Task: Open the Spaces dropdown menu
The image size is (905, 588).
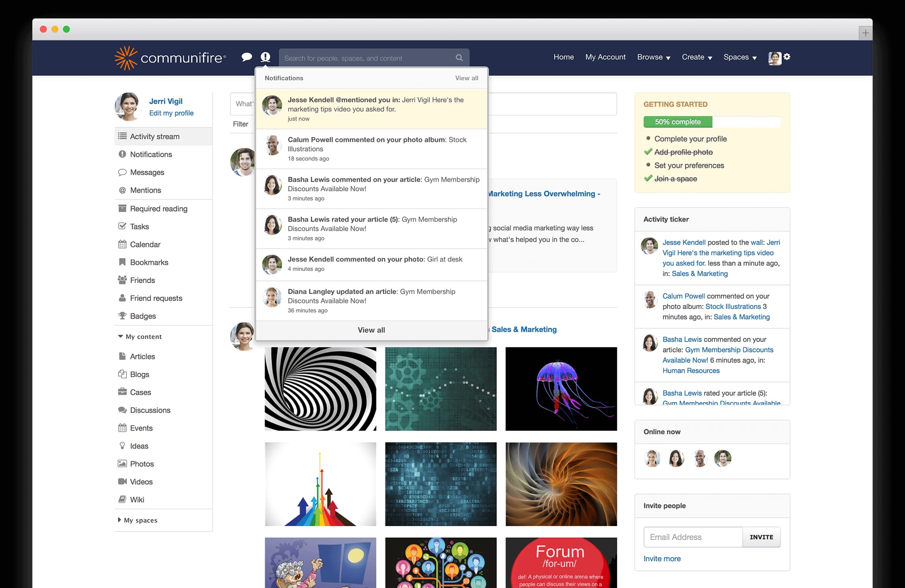Action: 740,57
